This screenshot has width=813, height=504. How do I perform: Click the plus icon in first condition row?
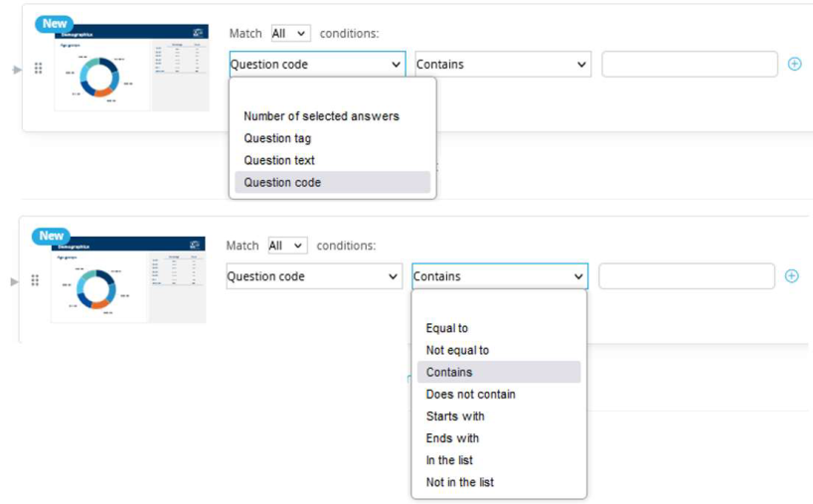tap(794, 64)
